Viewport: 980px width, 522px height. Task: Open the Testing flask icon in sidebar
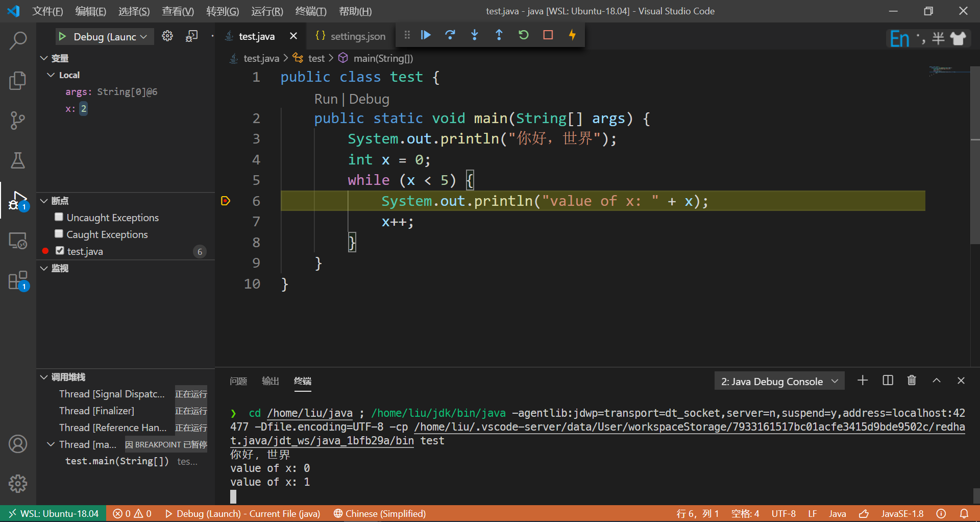pyautogui.click(x=18, y=160)
